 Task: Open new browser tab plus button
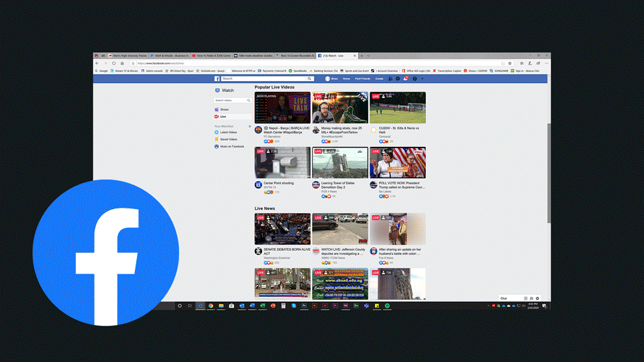pos(362,56)
